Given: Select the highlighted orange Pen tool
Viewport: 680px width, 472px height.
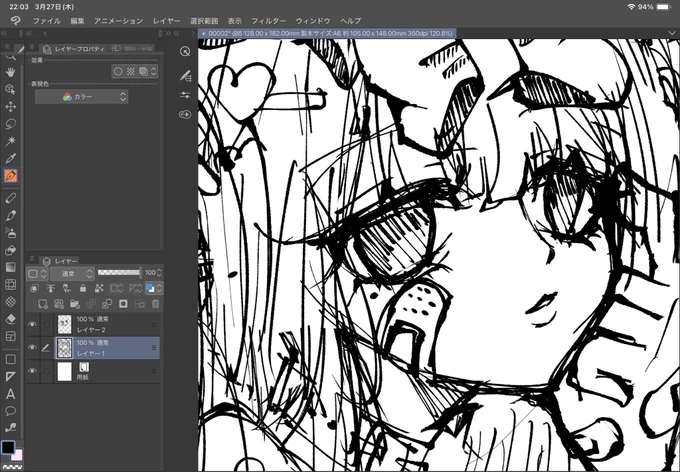Looking at the screenshot, I should 10,176.
